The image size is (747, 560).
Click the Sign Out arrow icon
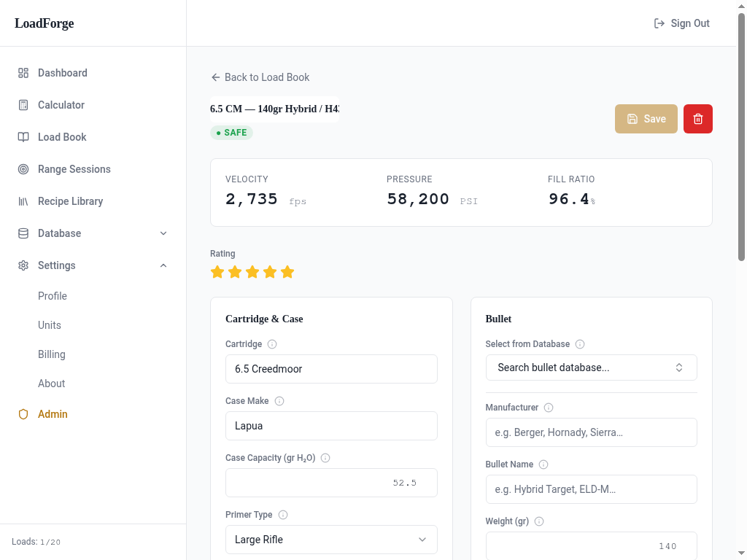click(x=659, y=23)
